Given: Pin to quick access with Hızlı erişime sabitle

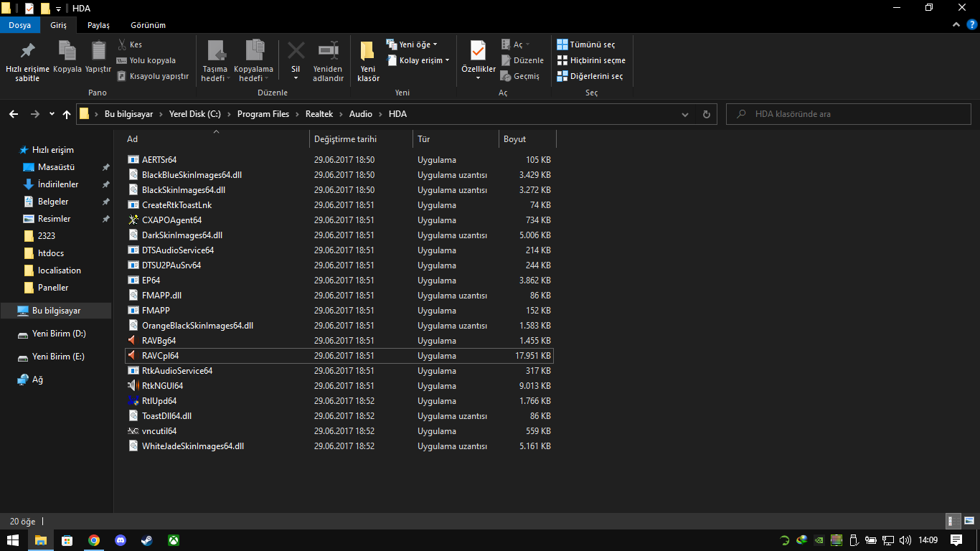Looking at the screenshot, I should [x=27, y=62].
